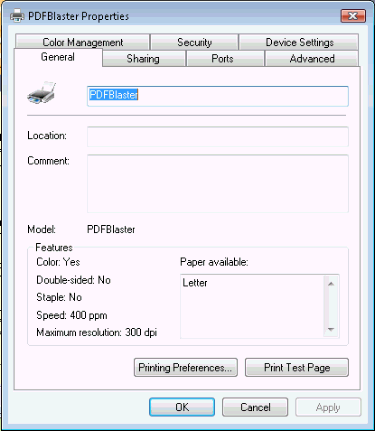The width and height of the screenshot is (375, 431).
Task: Switch to the Sharing tab
Action: pos(143,59)
